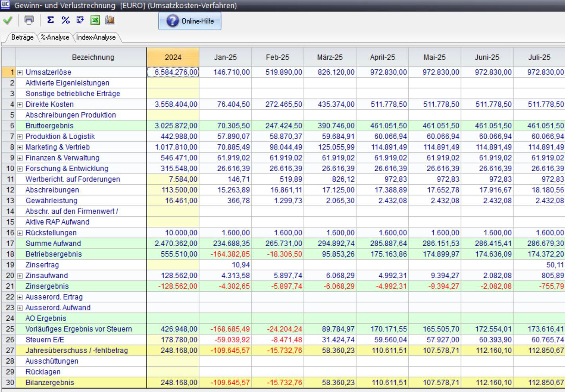The width and height of the screenshot is (565, 392).
Task: Switch to the %-Analyse tab
Action: (x=55, y=37)
